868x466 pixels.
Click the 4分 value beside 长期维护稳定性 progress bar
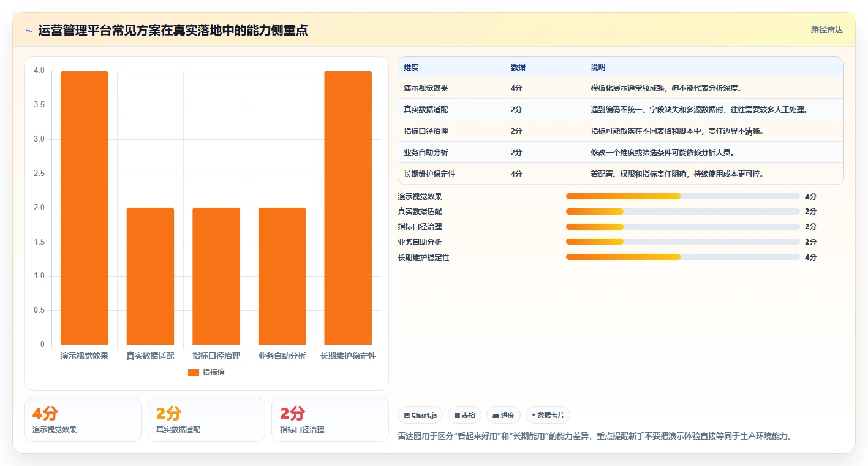810,258
